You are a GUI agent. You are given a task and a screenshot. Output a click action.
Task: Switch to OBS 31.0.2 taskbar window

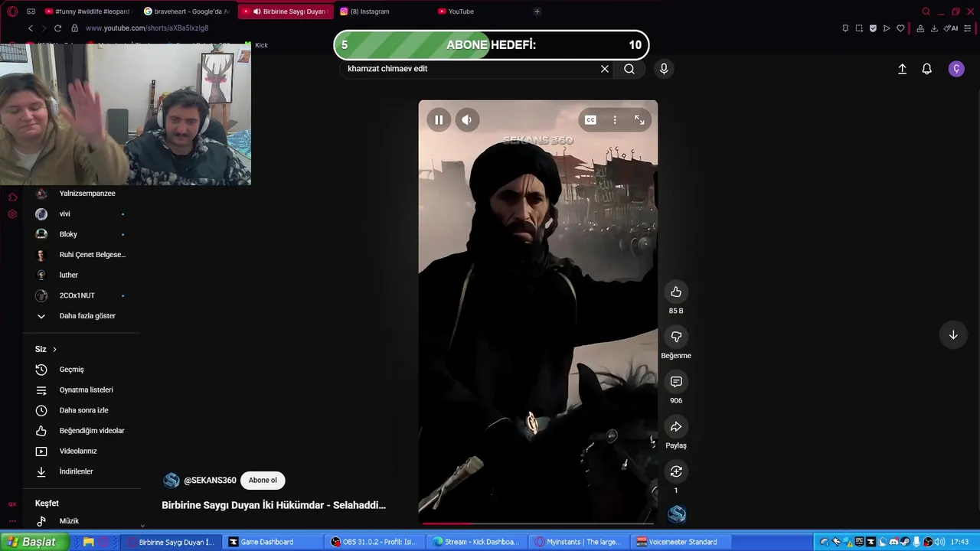tap(374, 542)
